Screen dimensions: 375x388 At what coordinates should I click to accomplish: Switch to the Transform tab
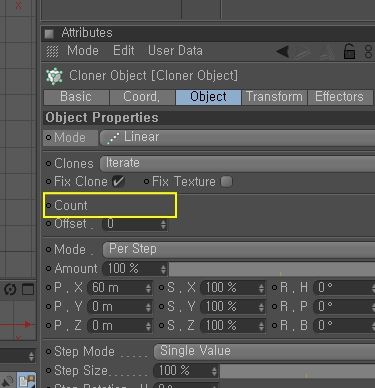click(x=274, y=97)
